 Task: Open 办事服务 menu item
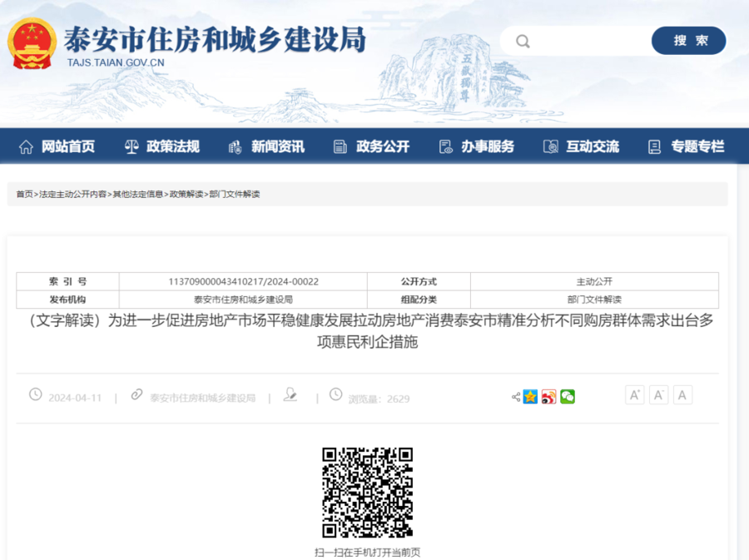coord(488,146)
